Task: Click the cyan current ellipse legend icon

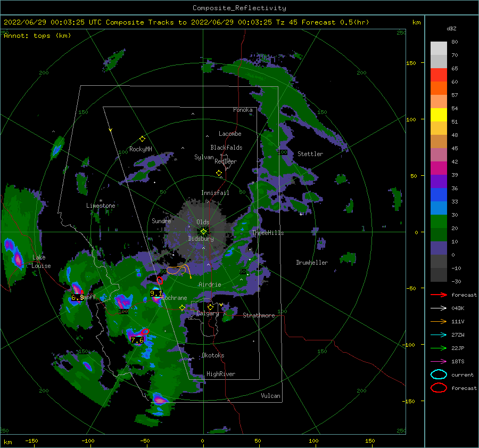Action: pos(439,374)
